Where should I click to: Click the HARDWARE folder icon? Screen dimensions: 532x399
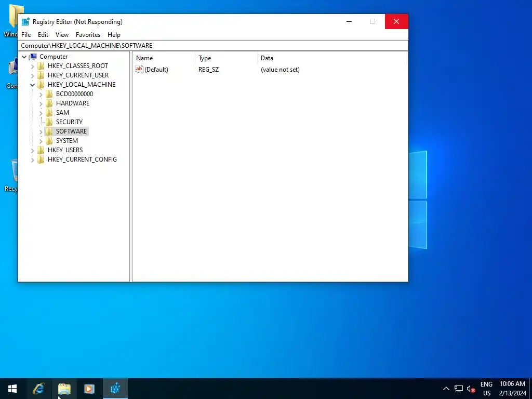click(49, 103)
